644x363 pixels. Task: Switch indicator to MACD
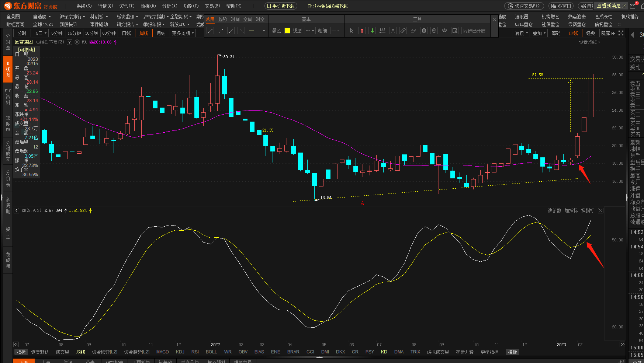tap(162, 352)
